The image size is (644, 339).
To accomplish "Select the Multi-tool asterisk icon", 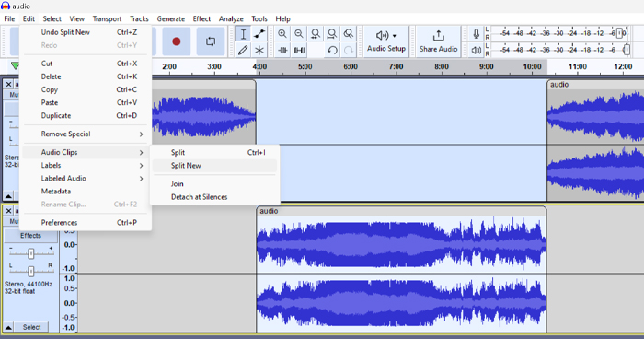I will (x=259, y=50).
